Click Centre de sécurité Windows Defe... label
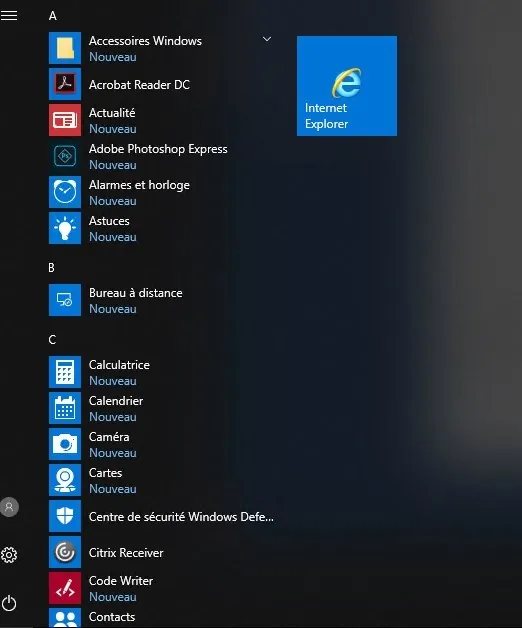Image resolution: width=522 pixels, height=628 pixels. (x=181, y=517)
